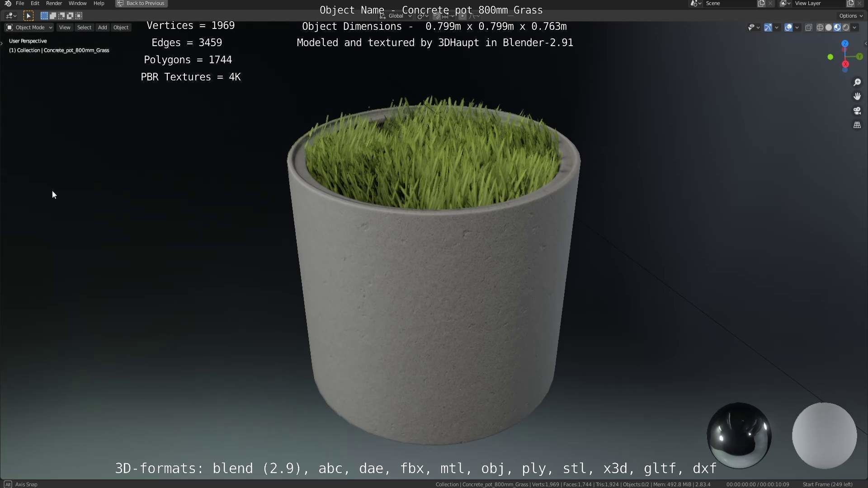The width and height of the screenshot is (868, 488).
Task: Open the Edit menu
Action: click(35, 3)
